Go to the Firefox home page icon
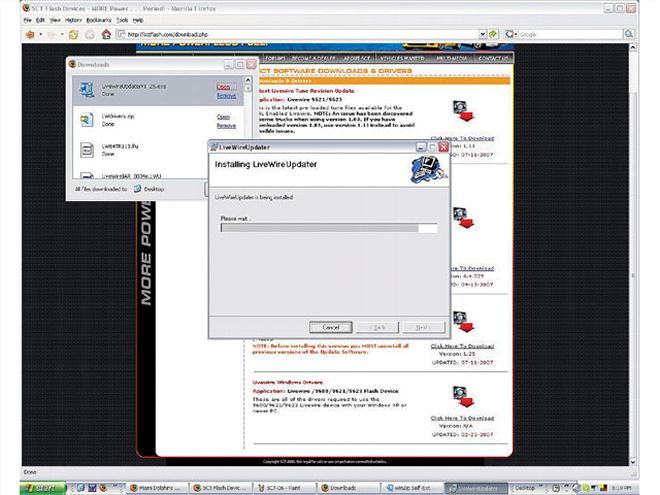The image size is (660, 495). coord(106,35)
